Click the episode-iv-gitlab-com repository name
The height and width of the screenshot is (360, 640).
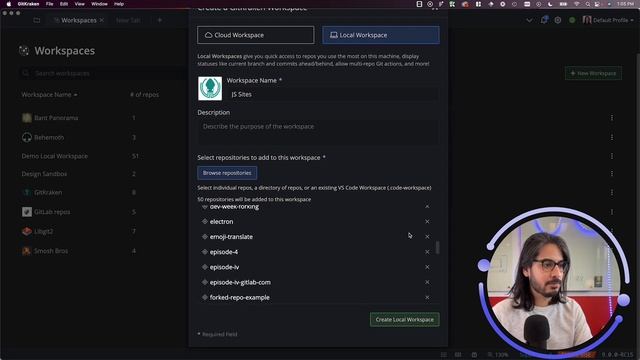click(240, 282)
